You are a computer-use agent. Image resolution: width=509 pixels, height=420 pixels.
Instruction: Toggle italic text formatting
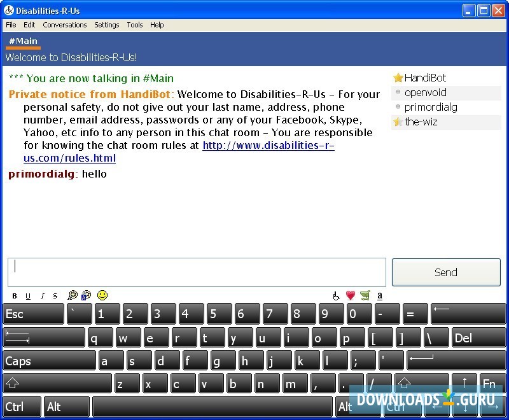point(42,296)
